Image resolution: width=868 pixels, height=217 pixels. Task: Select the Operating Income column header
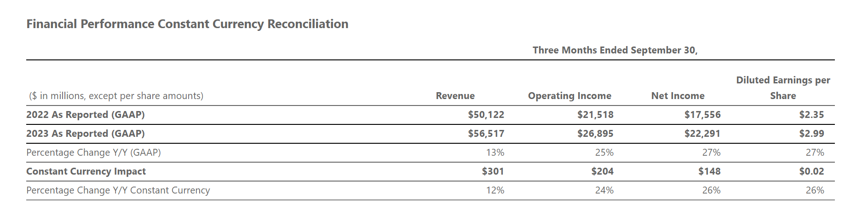pos(569,96)
